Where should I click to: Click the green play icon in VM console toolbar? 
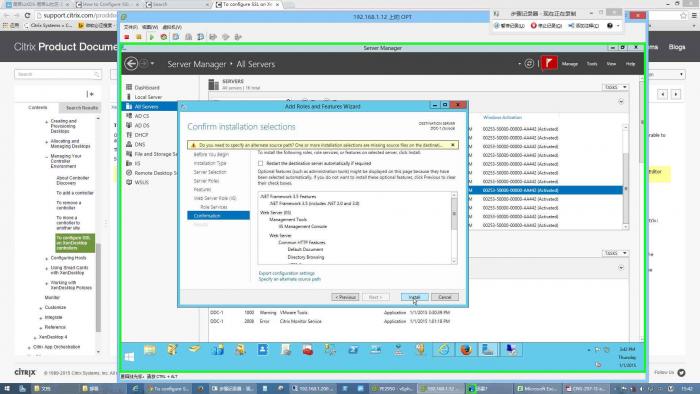(x=151, y=37)
